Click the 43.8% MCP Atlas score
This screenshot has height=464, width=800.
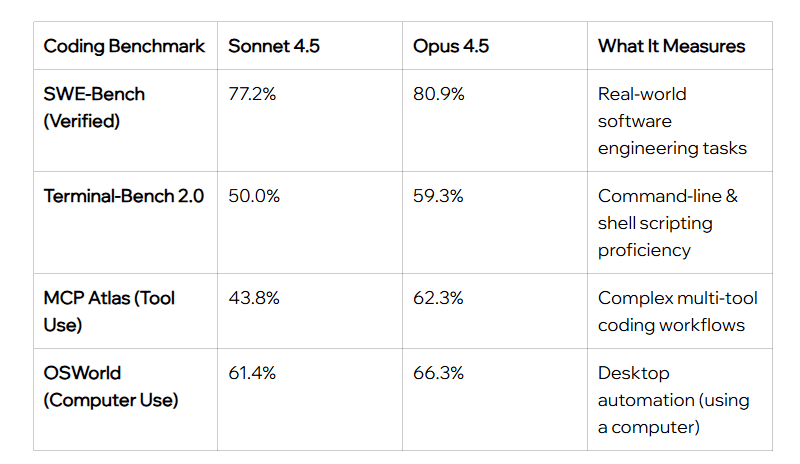pos(253,298)
